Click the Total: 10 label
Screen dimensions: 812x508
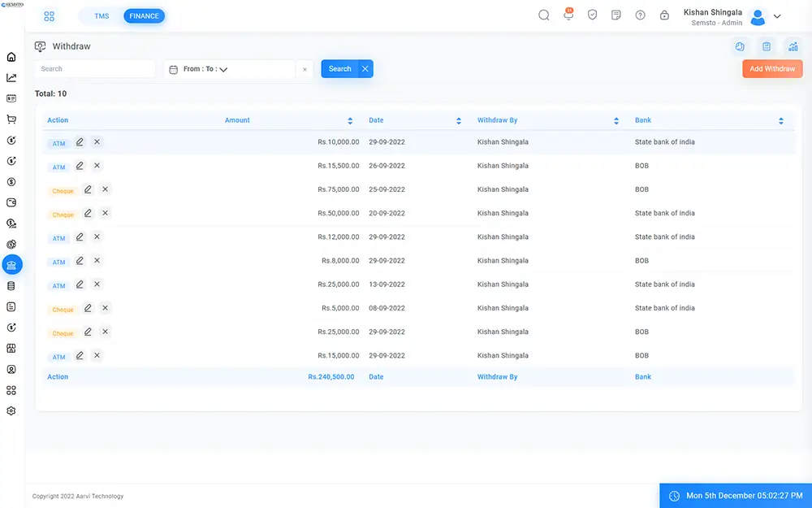(x=50, y=93)
